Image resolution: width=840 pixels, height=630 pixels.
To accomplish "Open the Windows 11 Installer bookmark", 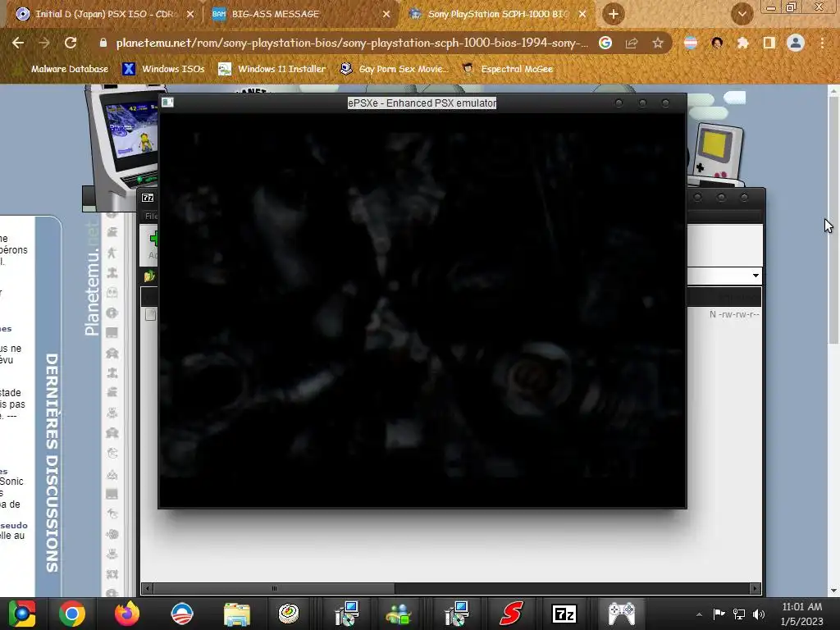I will tap(272, 69).
